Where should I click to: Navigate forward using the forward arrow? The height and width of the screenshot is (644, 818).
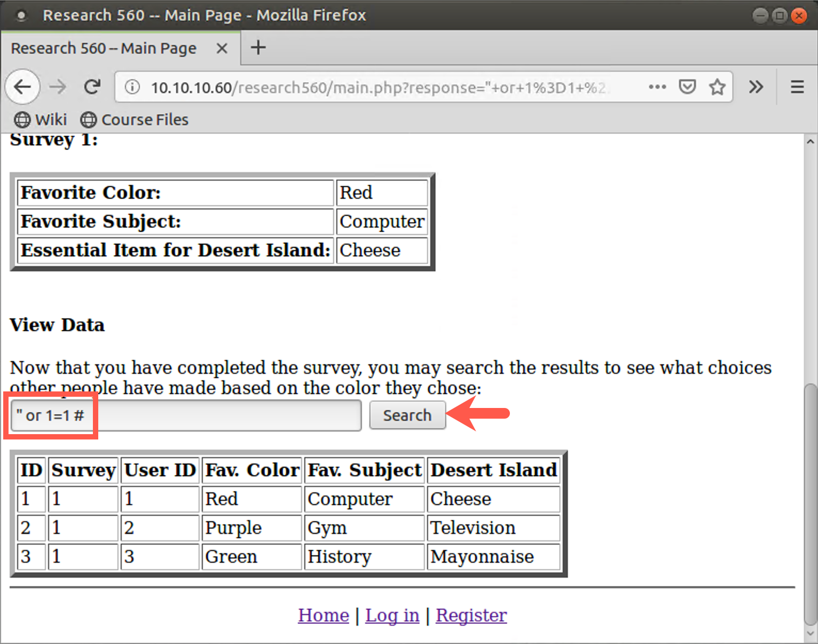point(57,87)
